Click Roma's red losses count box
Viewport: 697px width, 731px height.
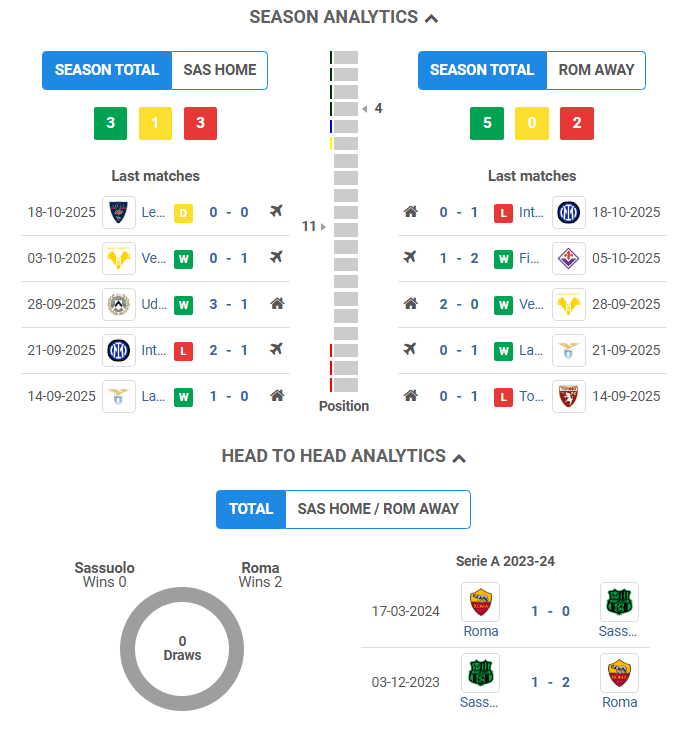click(x=577, y=123)
